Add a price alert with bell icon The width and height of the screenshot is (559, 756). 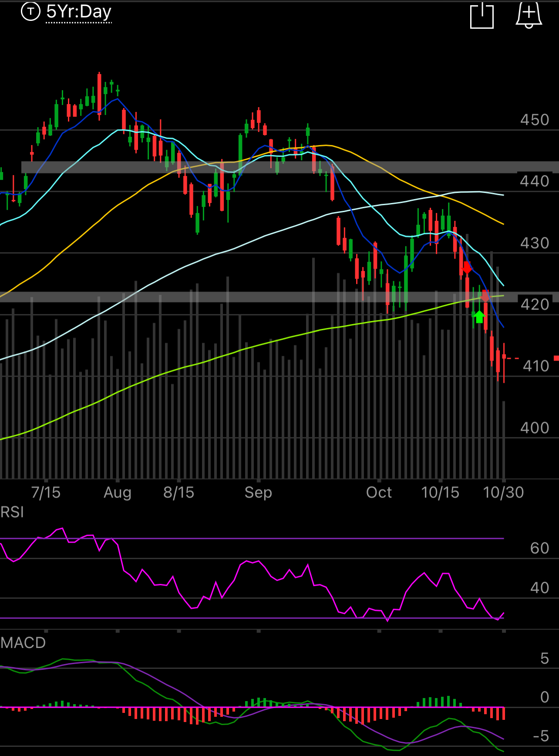click(x=529, y=15)
